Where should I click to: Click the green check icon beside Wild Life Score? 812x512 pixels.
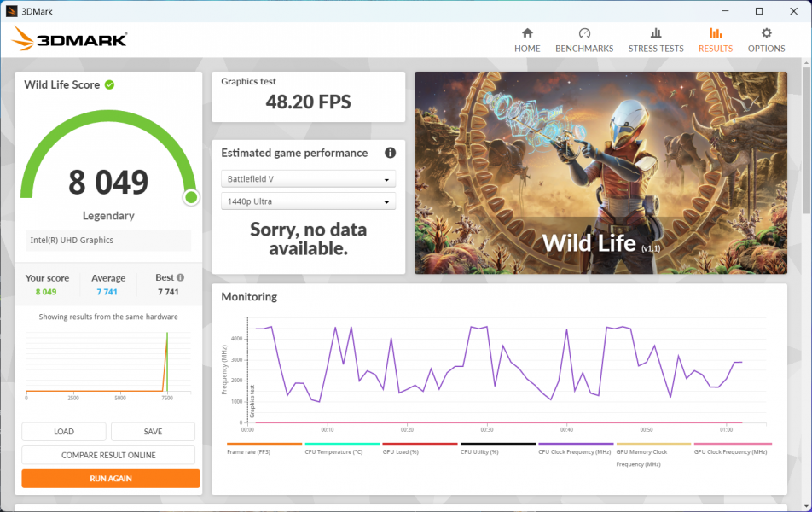tap(110, 84)
